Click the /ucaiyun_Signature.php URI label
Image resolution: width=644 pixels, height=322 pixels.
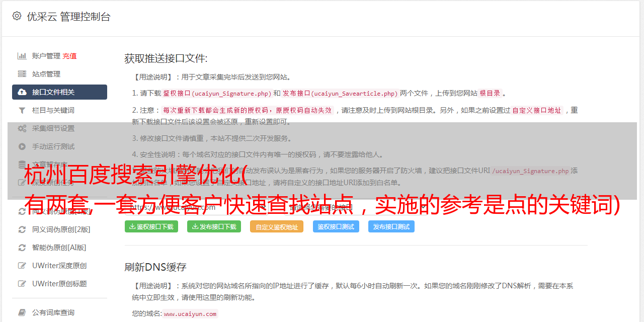[530, 171]
